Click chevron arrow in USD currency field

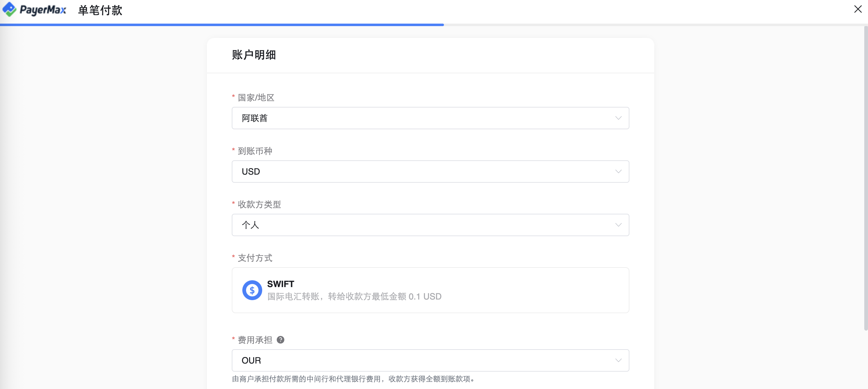pos(618,172)
